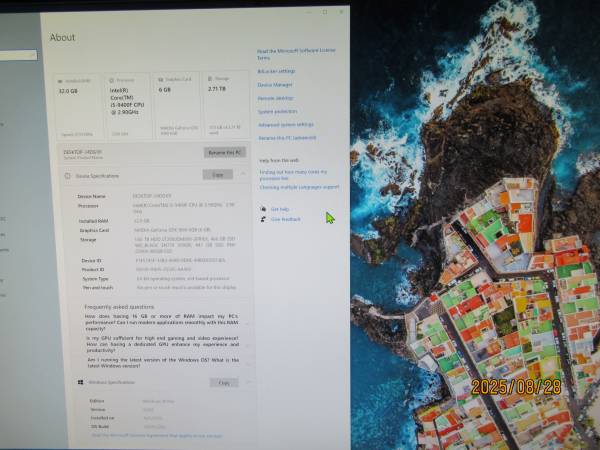Click the Device Name label
Image resolution: width=600 pixels, height=450 pixels.
click(91, 196)
